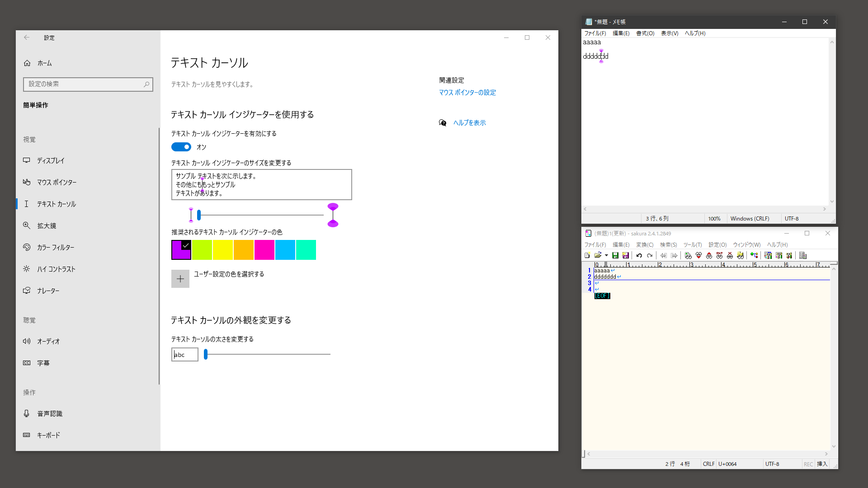Viewport: 868px width, 488px height.
Task: Click the sample text preview box in Settings
Action: (262, 184)
